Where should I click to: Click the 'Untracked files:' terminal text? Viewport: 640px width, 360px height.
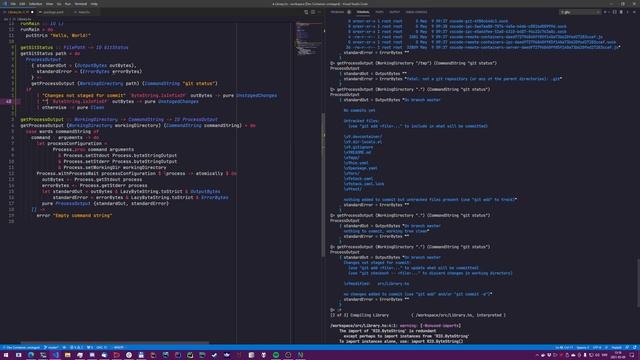[361, 121]
